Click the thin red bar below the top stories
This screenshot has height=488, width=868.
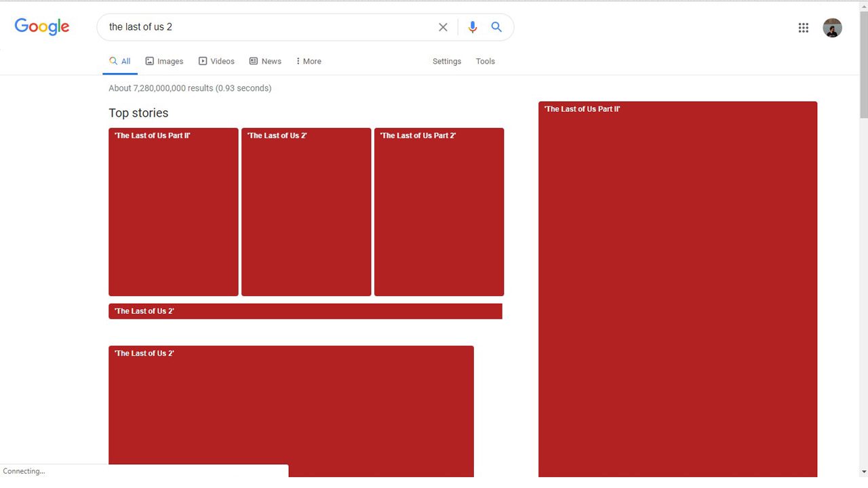[305, 311]
